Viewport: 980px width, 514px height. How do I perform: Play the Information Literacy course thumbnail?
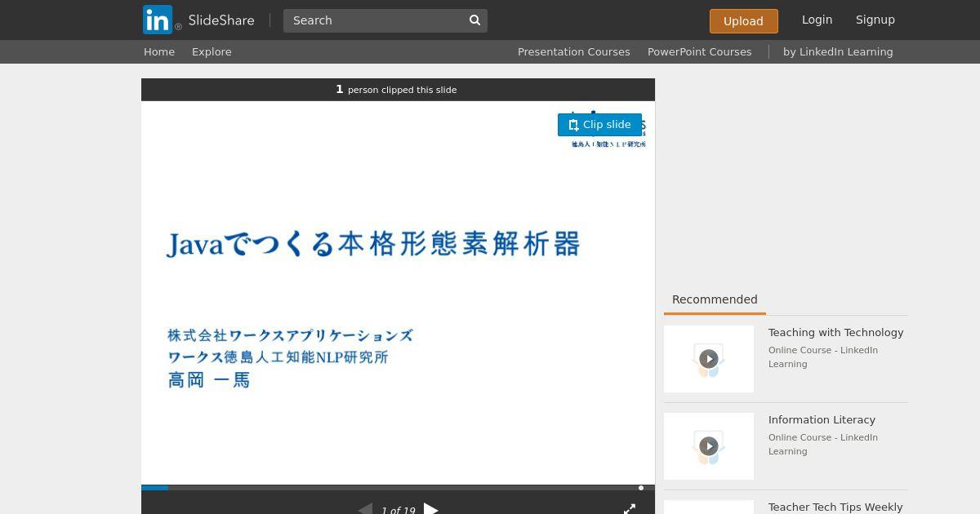click(709, 446)
